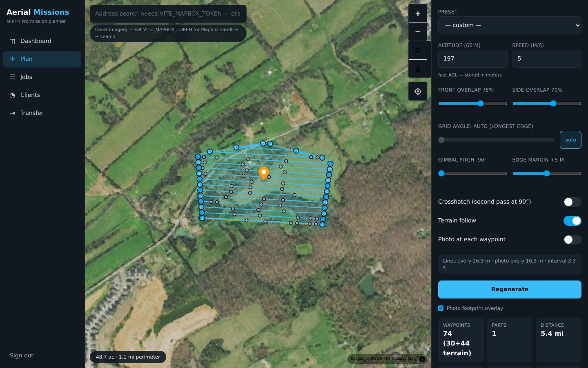Click the Regenerate button
The height and width of the screenshot is (368, 588).
coord(510,289)
